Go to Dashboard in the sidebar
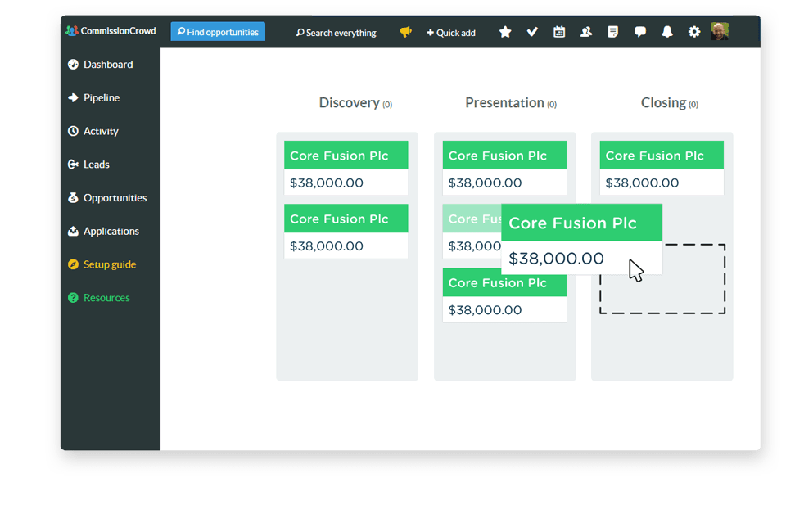The width and height of the screenshot is (804, 532). pos(108,65)
